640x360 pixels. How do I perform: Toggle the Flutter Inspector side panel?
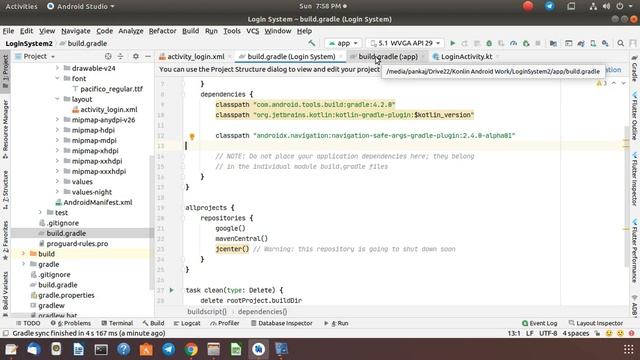pyautogui.click(x=634, y=178)
